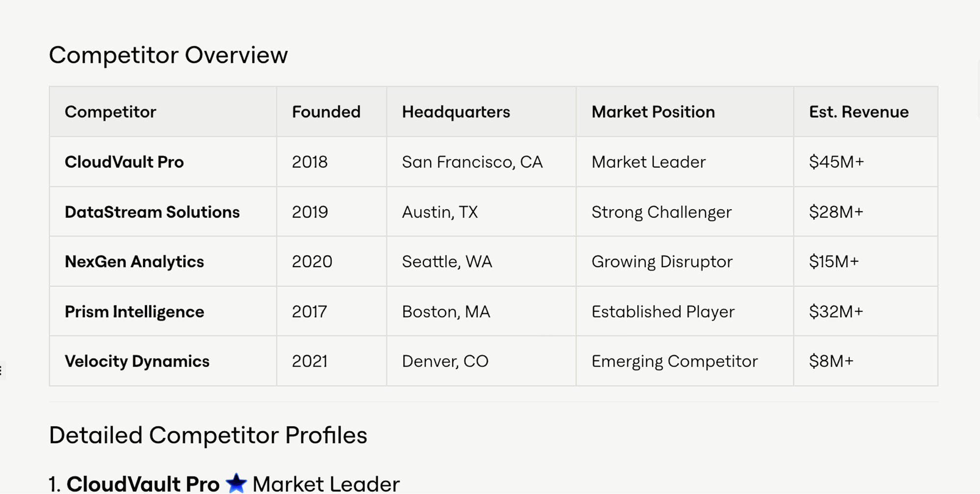This screenshot has width=980, height=494.
Task: Click the $15M+ revenue cell
Action: point(833,262)
